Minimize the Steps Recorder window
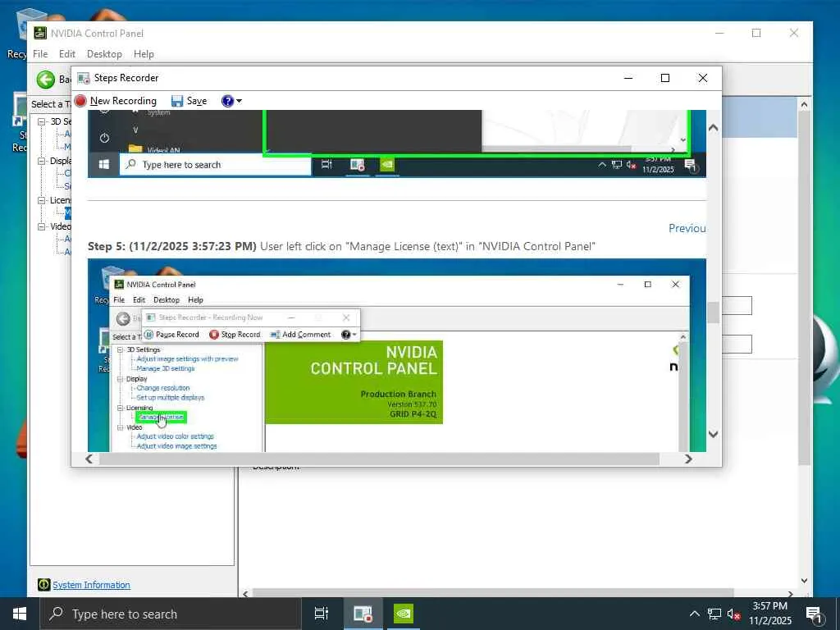This screenshot has height=630, width=840. click(628, 78)
